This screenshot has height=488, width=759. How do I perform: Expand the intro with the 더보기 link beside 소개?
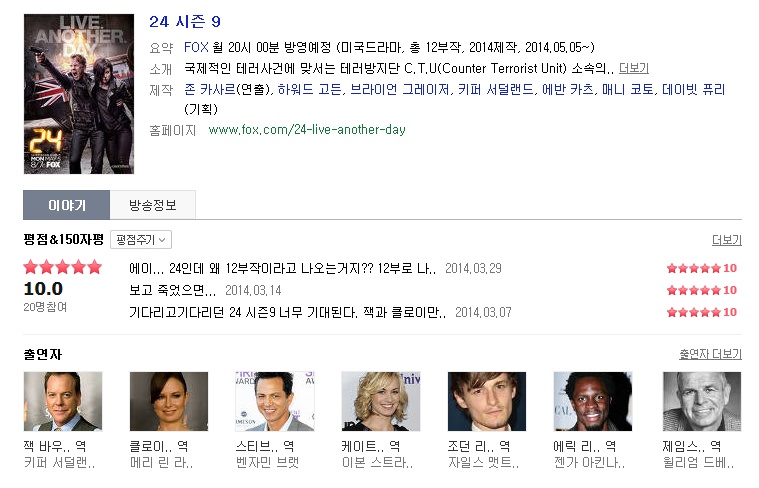tap(634, 68)
